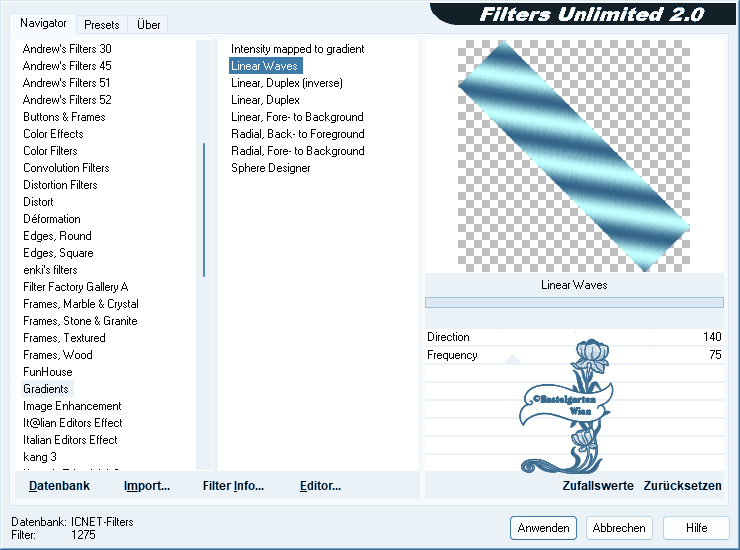
Task: Choose Edges, Square category
Action: coord(58,253)
